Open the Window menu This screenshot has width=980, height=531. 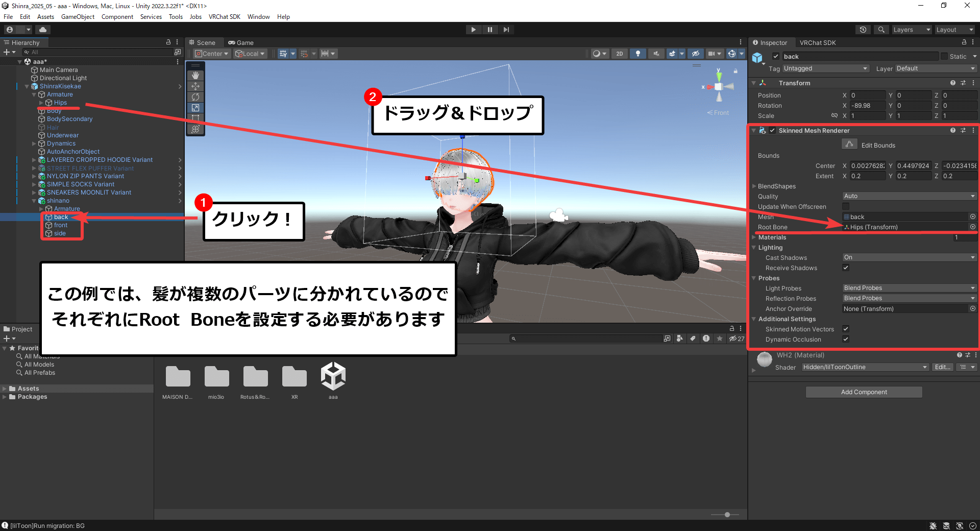coord(258,17)
